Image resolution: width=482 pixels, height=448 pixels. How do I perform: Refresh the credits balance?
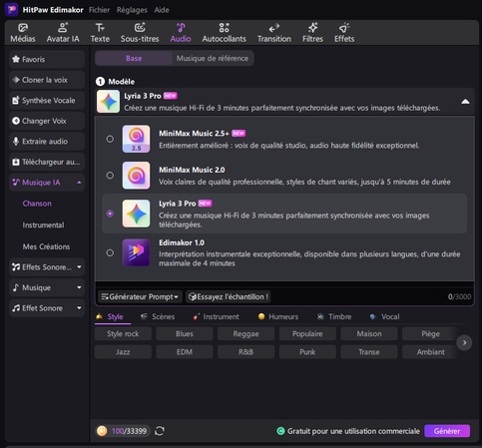point(160,431)
